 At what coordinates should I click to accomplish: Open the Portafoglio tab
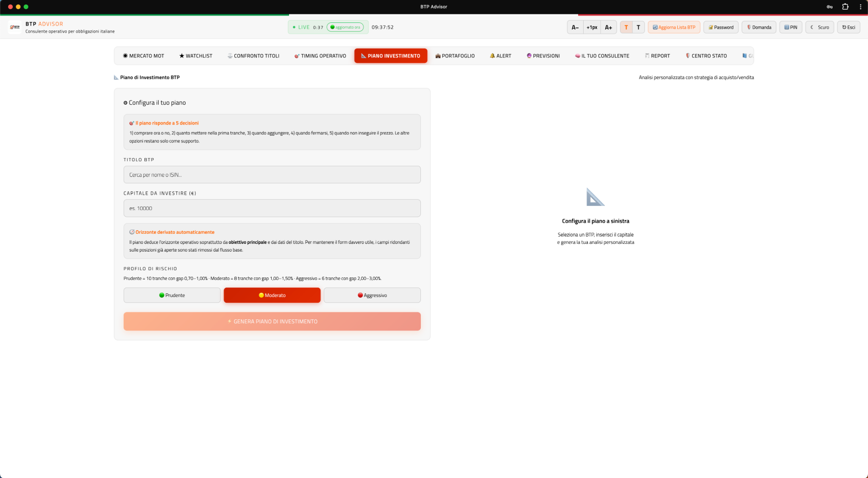455,56
